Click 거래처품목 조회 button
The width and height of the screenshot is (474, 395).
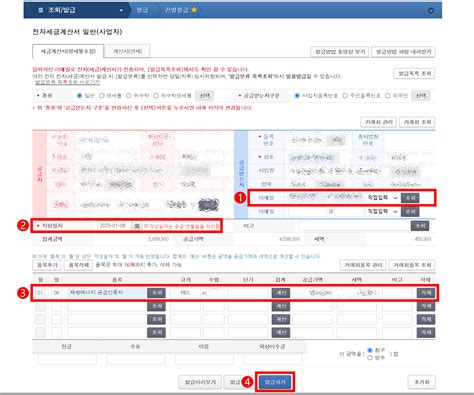click(412, 265)
